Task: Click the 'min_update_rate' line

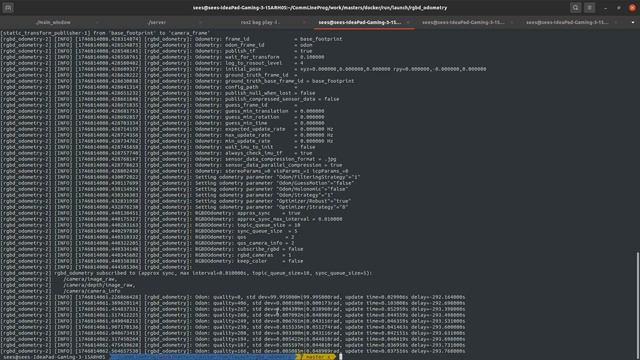Action: pos(167,141)
